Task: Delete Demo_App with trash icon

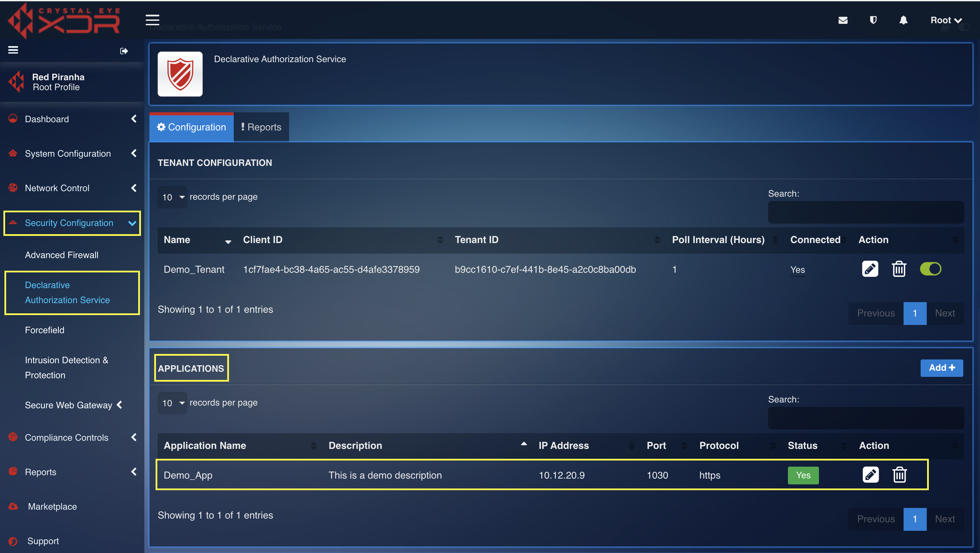Action: [899, 474]
